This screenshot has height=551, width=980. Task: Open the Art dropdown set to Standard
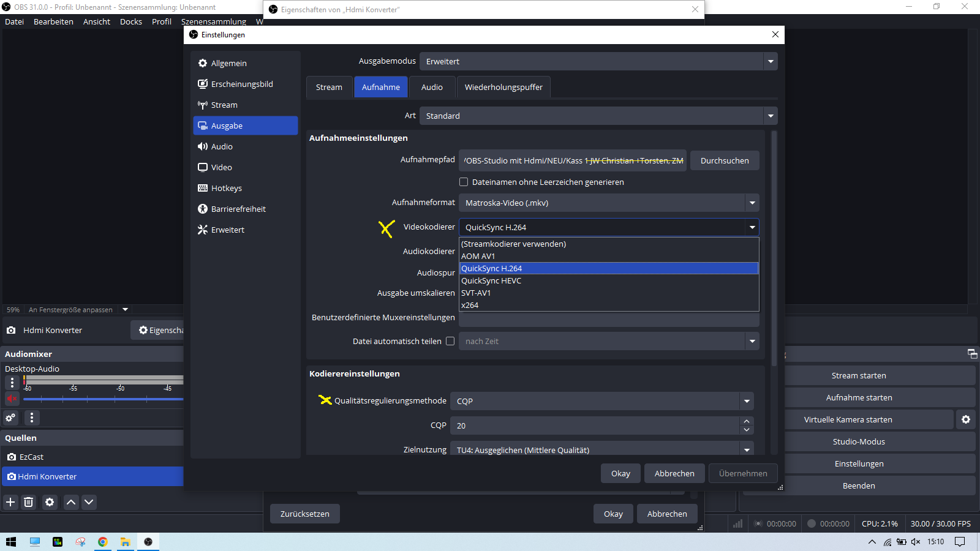[598, 116]
